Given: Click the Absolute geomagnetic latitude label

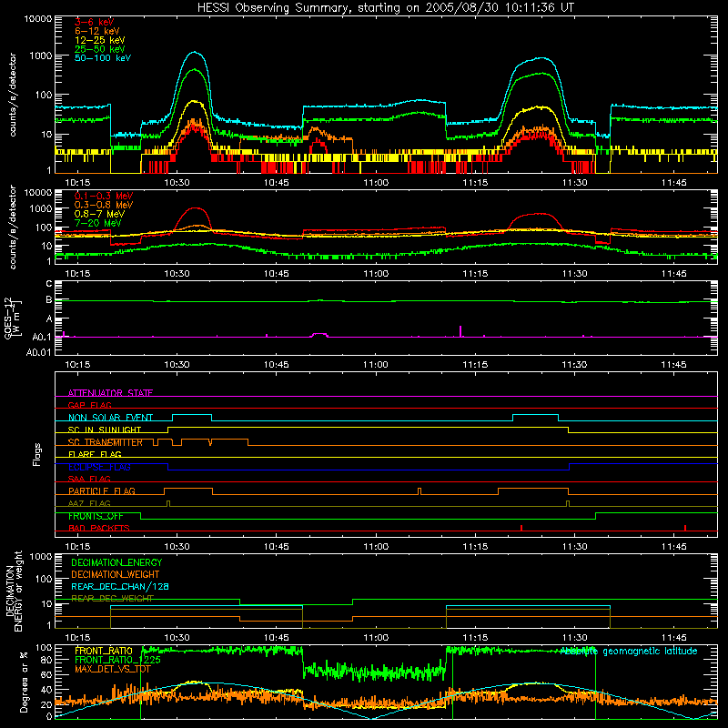Looking at the screenshot, I should tap(629, 651).
